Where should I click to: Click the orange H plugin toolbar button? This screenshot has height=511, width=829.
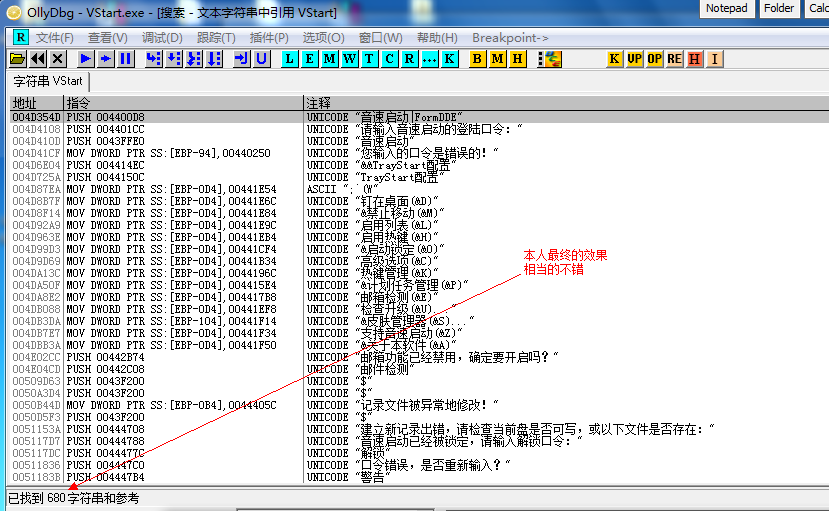coord(694,59)
